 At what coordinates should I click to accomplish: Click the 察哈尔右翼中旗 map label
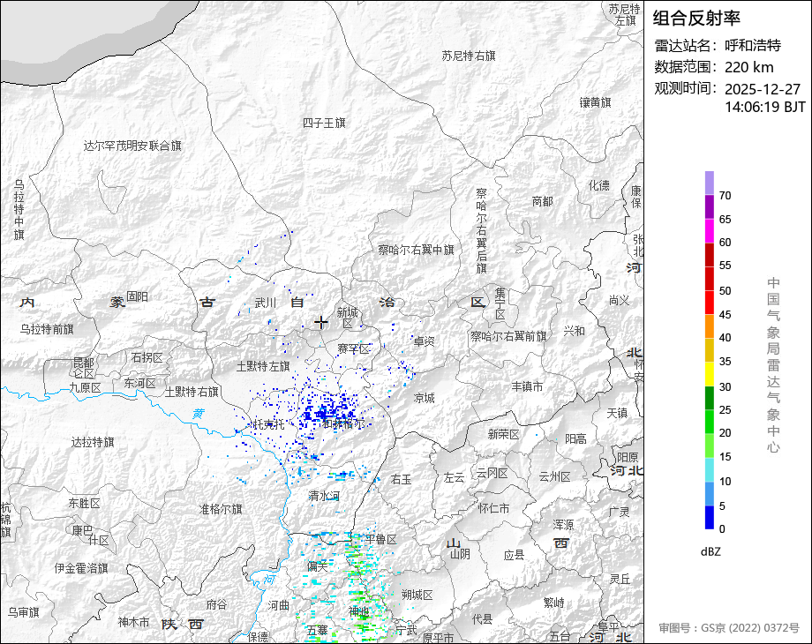coord(416,250)
